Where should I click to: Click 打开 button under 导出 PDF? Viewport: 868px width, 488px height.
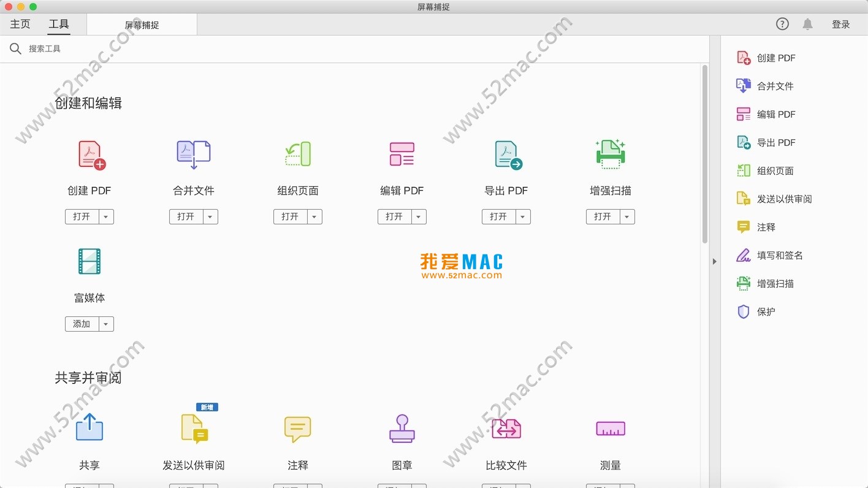click(499, 216)
